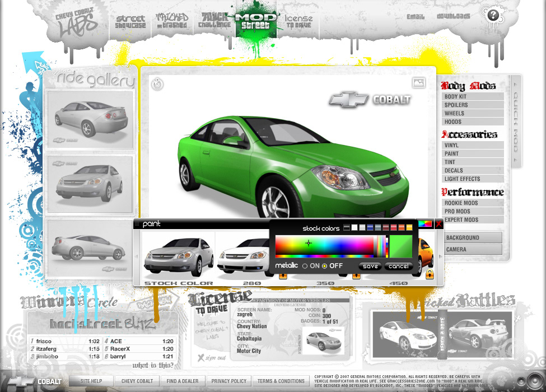The width and height of the screenshot is (546, 392).
Task: Click the paint panel drag grip icon
Action: click(x=137, y=224)
